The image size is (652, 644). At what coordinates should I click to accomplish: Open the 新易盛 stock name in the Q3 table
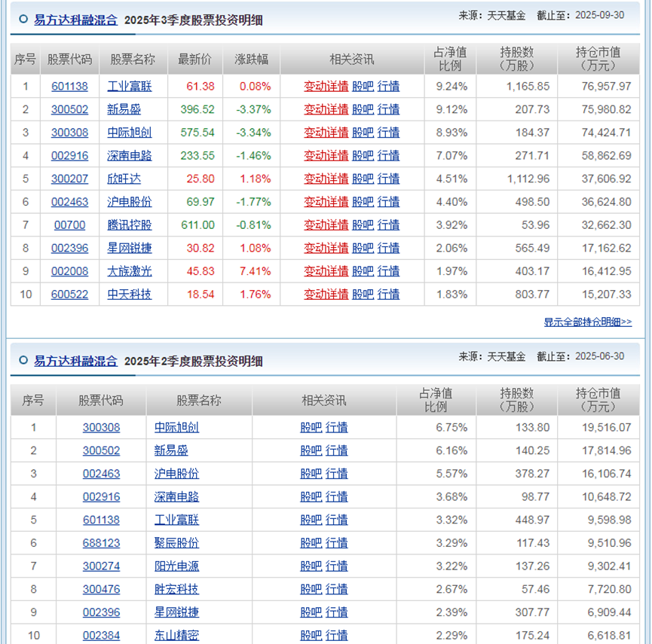pos(124,110)
